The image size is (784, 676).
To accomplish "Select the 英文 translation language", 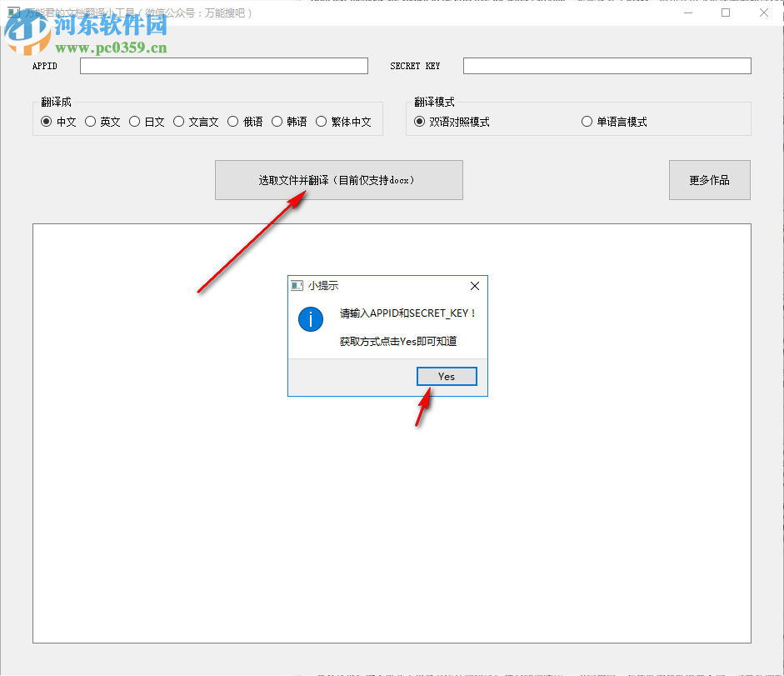I will tap(89, 121).
